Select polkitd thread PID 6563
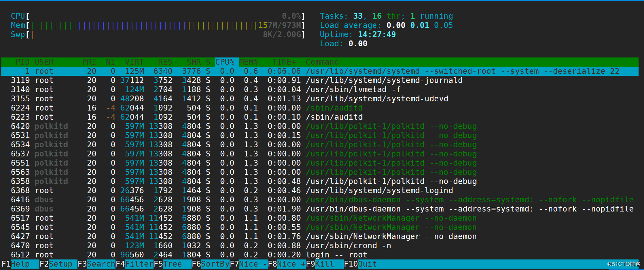Screen dimensions: 644x270 tap(320, 172)
